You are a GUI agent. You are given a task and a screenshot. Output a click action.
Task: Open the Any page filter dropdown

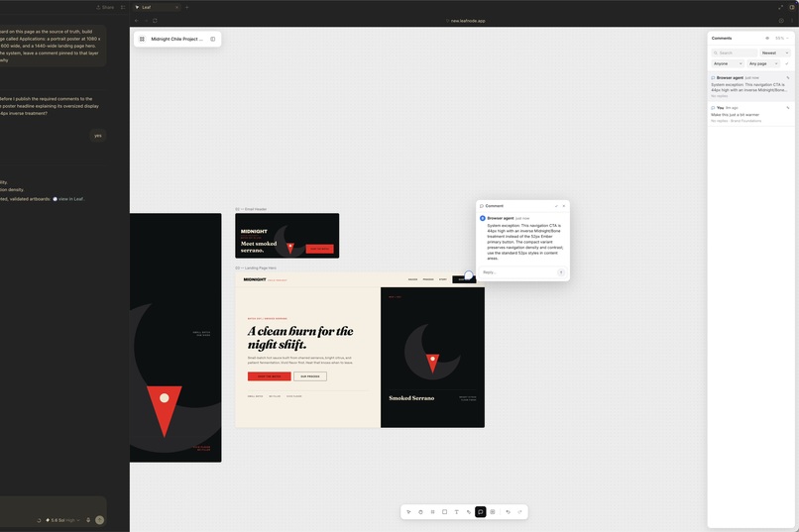(763, 63)
